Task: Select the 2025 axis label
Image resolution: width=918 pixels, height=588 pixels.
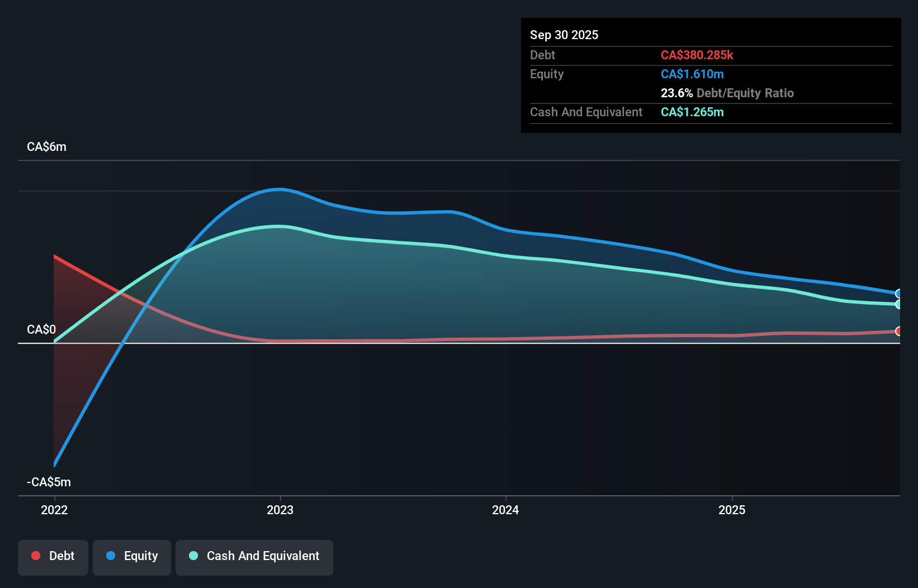Action: (x=732, y=510)
